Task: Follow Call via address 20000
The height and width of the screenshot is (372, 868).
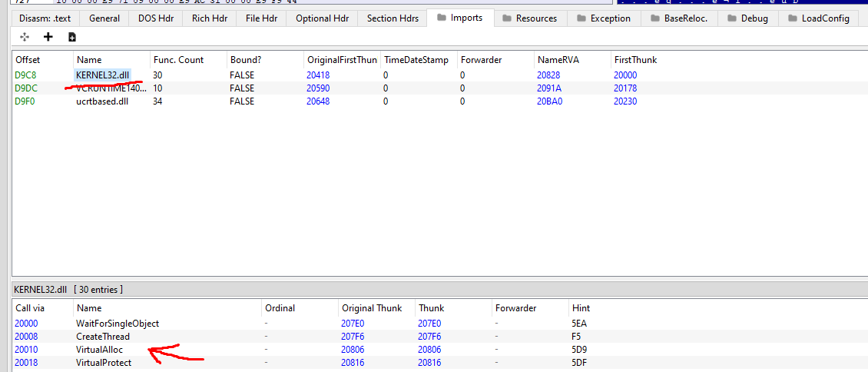Action: pos(27,323)
